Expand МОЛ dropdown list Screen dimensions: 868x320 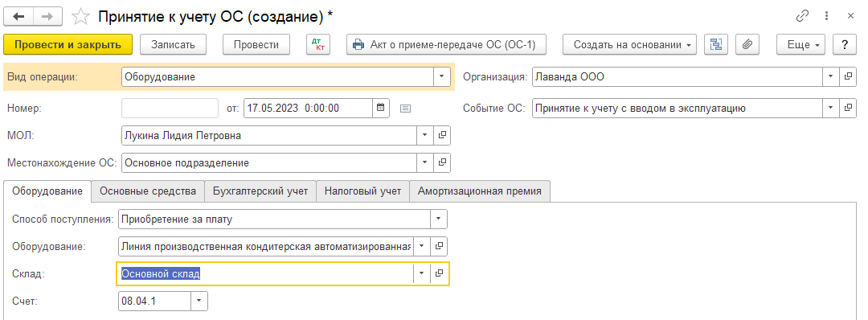(x=424, y=135)
